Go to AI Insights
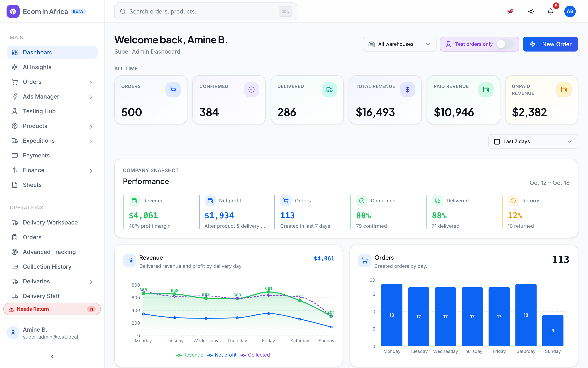Image resolution: width=588 pixels, height=368 pixels. pyautogui.click(x=52, y=67)
